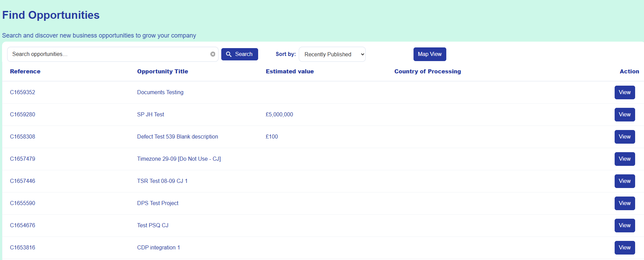The width and height of the screenshot is (644, 260).
Task: View the SP JH Test opportunity
Action: (625, 115)
